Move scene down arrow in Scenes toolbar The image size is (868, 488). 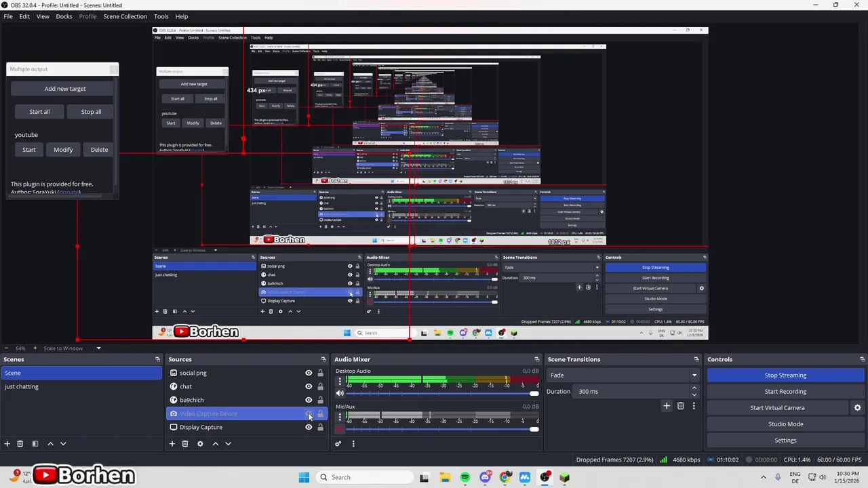coord(63,444)
